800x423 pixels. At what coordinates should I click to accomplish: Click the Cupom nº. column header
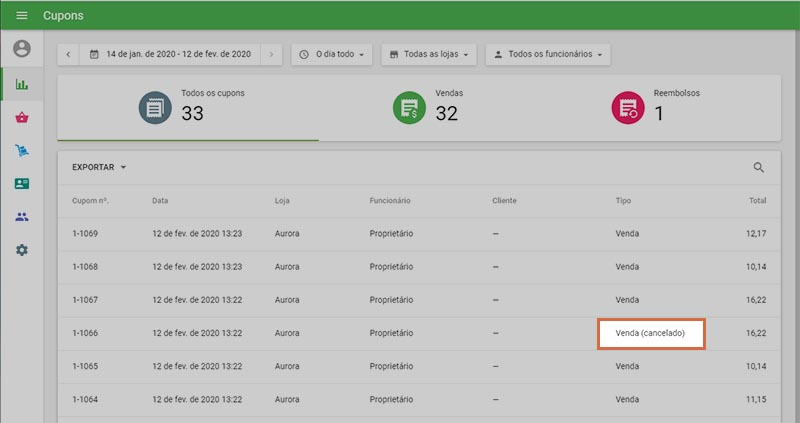pyautogui.click(x=90, y=201)
